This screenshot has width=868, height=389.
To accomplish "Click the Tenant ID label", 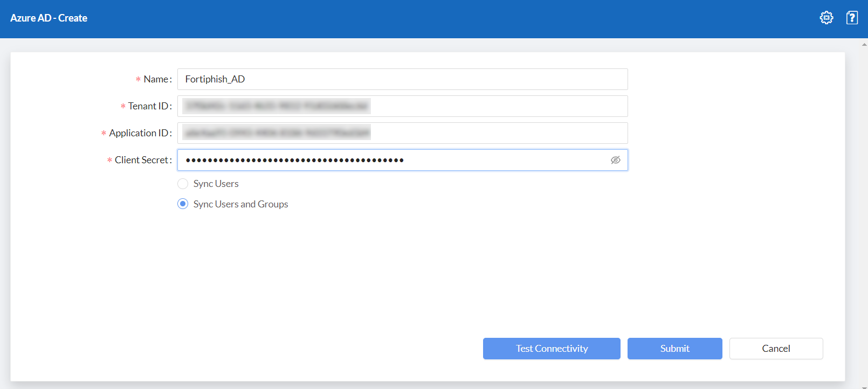I will (150, 106).
